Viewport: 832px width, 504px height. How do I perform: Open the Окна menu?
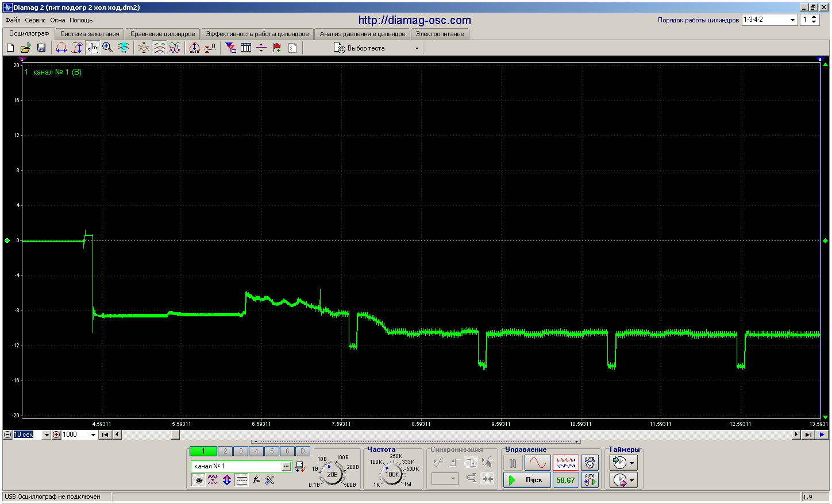pyautogui.click(x=57, y=20)
